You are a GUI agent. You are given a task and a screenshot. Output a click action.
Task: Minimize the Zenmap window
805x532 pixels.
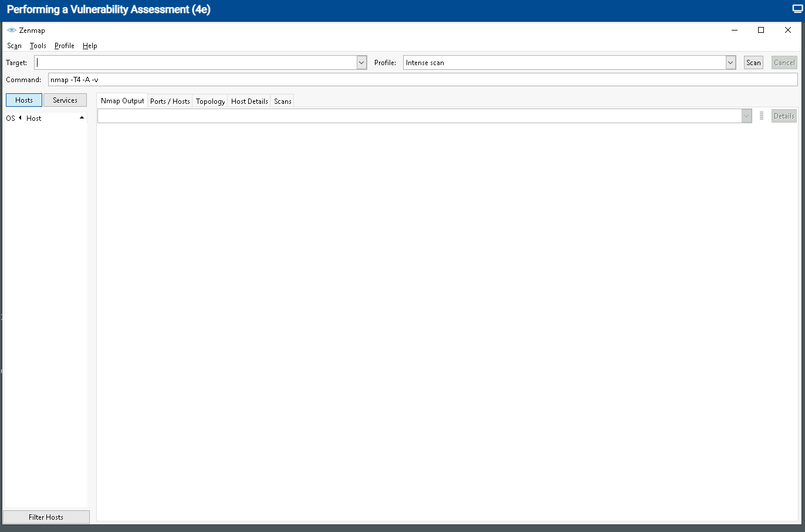click(735, 30)
